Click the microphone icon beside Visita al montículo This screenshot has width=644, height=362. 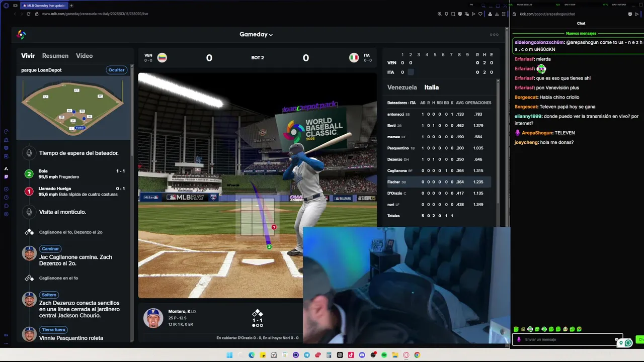pyautogui.click(x=29, y=212)
